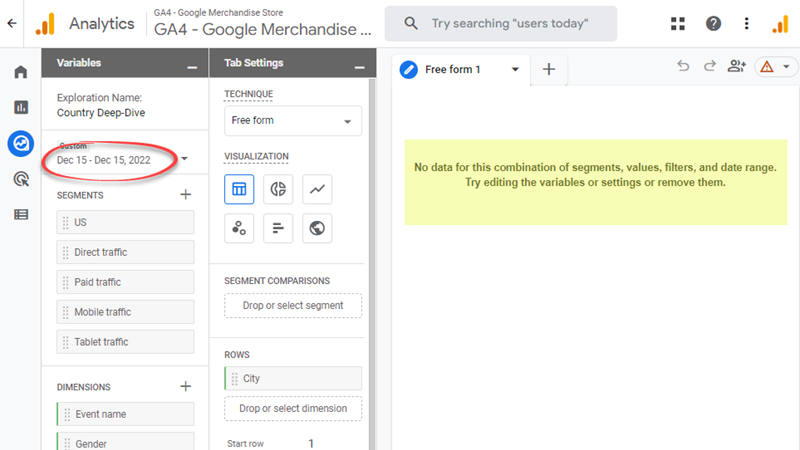Image resolution: width=800 pixels, height=450 pixels.
Task: Open the Configure list icon in sidebar
Action: [21, 215]
